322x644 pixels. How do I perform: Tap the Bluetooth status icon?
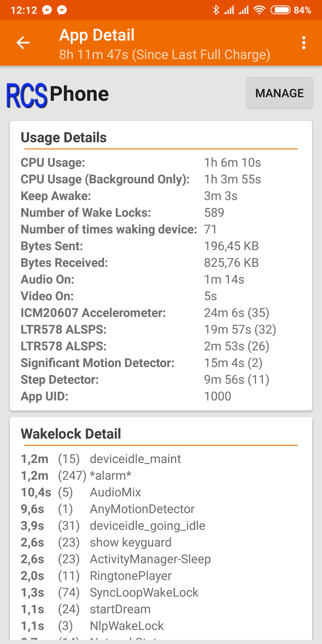pyautogui.click(x=216, y=10)
